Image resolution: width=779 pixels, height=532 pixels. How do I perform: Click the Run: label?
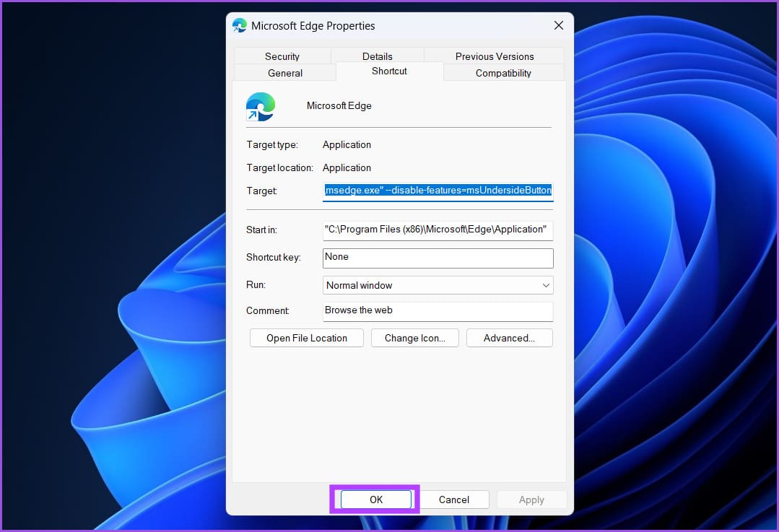256,284
